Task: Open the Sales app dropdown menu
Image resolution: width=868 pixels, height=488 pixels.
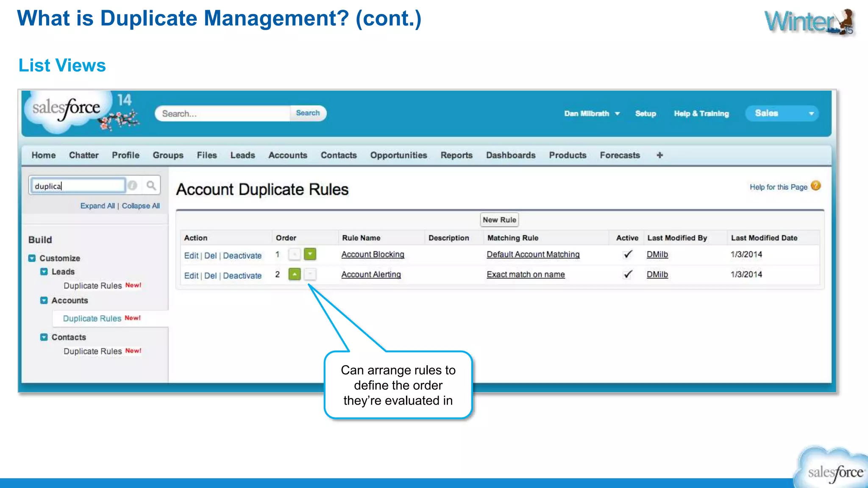Action: pyautogui.click(x=782, y=113)
